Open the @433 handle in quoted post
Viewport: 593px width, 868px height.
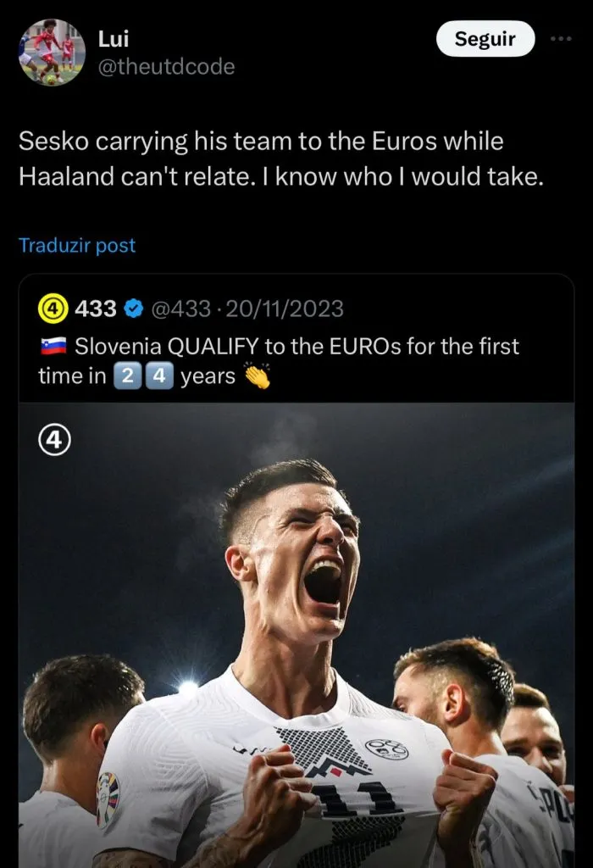(x=180, y=309)
